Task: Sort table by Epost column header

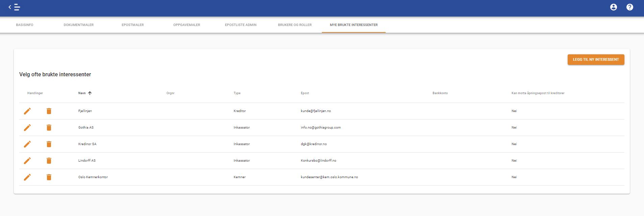Action: [x=305, y=93]
